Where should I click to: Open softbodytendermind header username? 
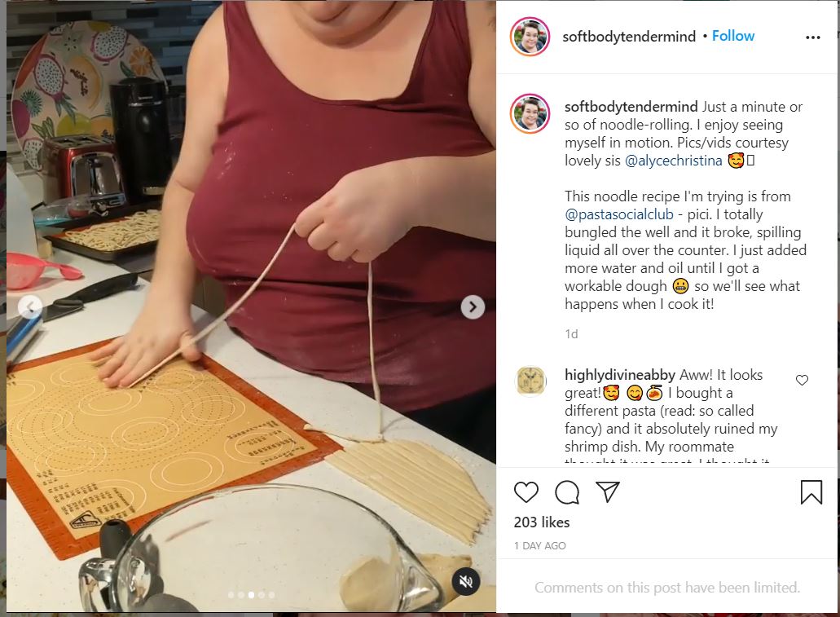tap(629, 37)
